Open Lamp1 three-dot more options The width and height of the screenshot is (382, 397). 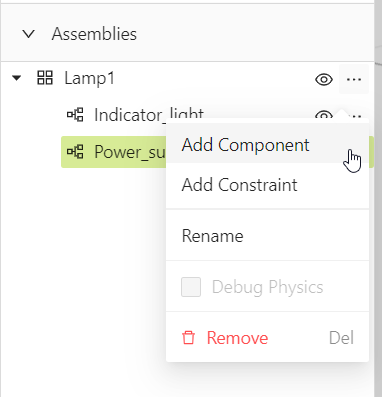point(354,79)
